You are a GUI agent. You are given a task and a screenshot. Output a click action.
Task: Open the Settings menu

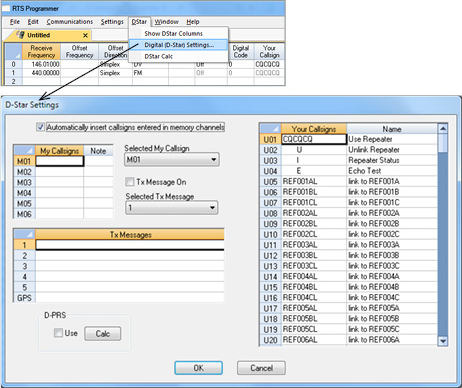coord(112,22)
